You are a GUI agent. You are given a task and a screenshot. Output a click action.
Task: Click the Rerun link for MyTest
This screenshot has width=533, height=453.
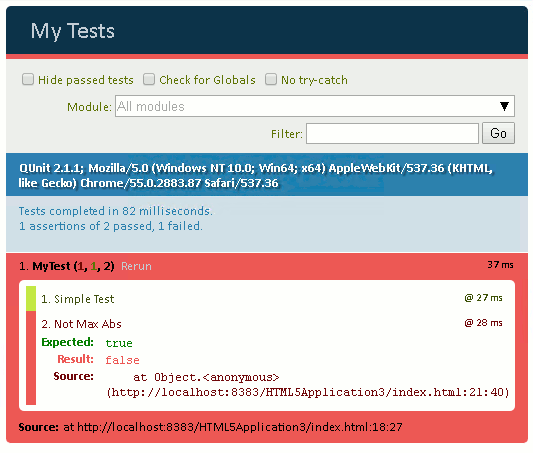click(x=136, y=266)
